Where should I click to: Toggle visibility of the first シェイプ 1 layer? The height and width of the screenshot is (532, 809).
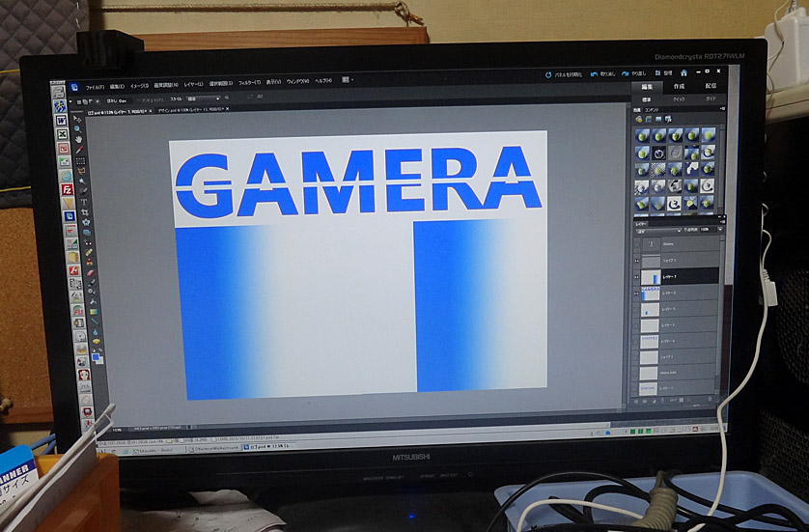tap(639, 261)
